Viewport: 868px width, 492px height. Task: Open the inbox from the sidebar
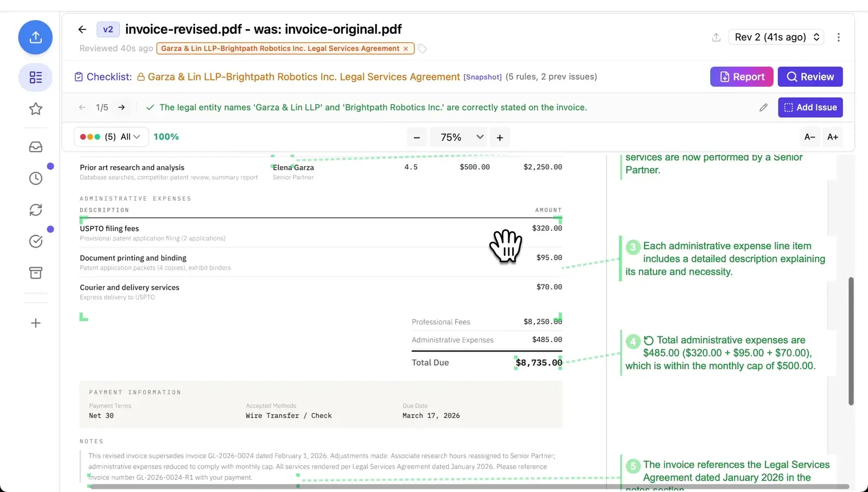coord(35,146)
